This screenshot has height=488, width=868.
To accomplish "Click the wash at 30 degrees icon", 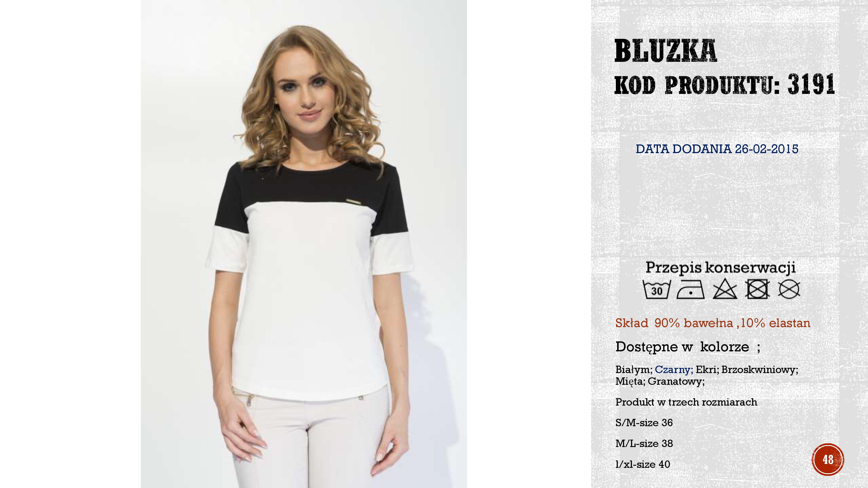I will [657, 289].
